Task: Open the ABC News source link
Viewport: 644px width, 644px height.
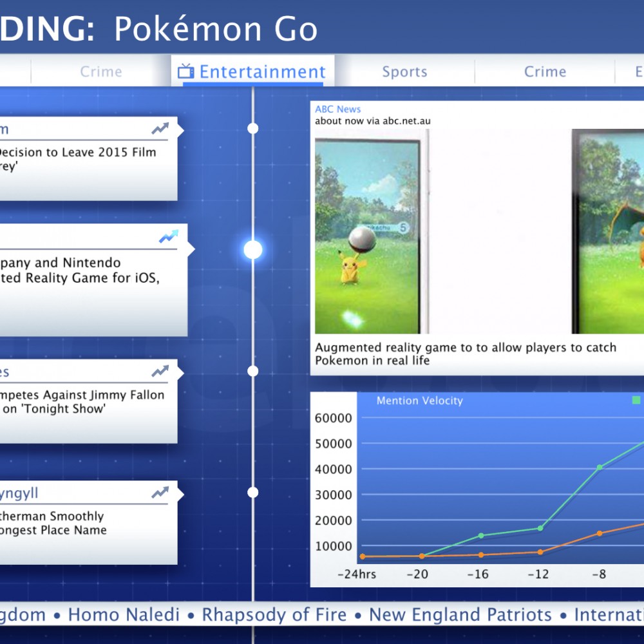Action: (337, 109)
